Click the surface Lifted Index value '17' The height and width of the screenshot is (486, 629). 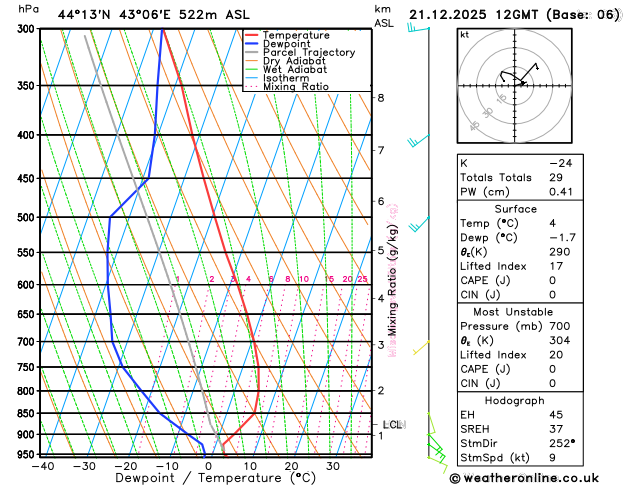(556, 266)
